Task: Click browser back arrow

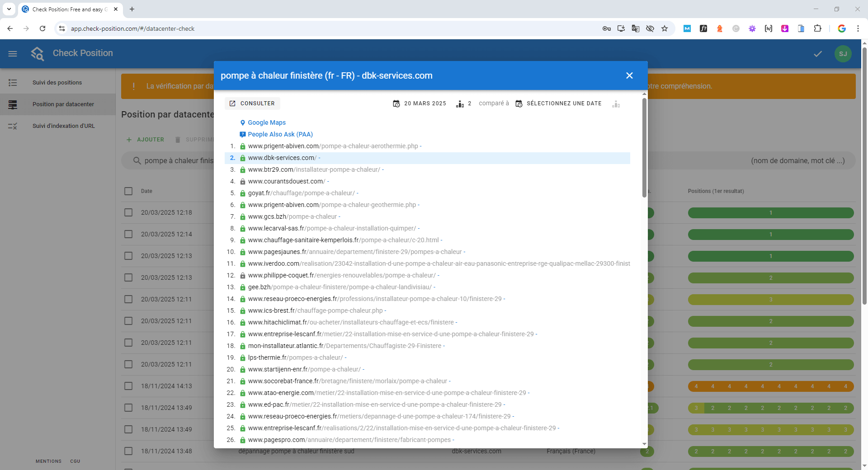Action: pyautogui.click(x=10, y=28)
